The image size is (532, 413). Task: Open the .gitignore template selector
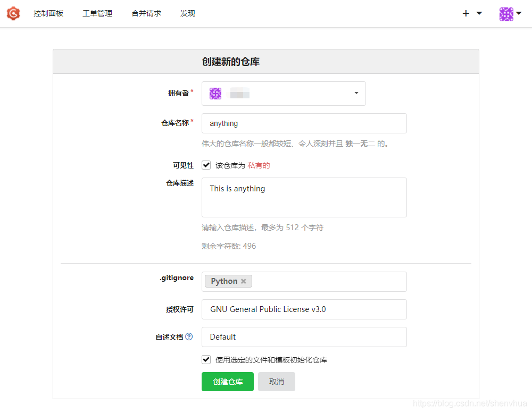tap(304, 281)
